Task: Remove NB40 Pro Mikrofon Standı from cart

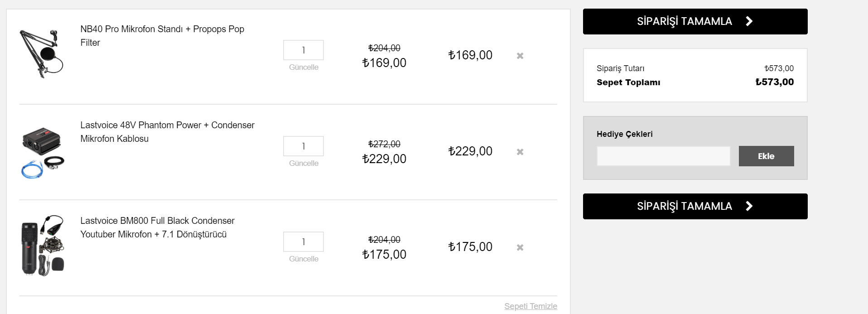Action: pyautogui.click(x=520, y=56)
